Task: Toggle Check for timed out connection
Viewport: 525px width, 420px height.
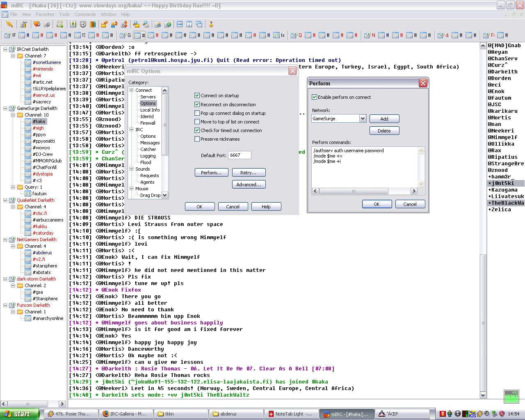Action: pyautogui.click(x=197, y=130)
